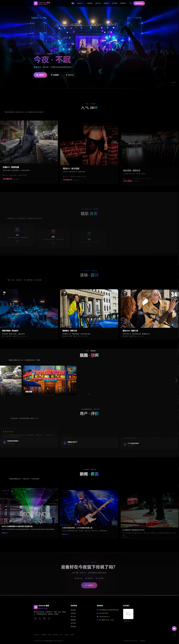
Task: Open 客户评价 in the top navigation
Action: pyautogui.click(x=98, y=3)
